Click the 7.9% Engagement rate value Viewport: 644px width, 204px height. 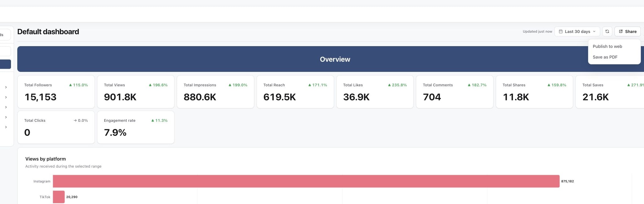[115, 132]
